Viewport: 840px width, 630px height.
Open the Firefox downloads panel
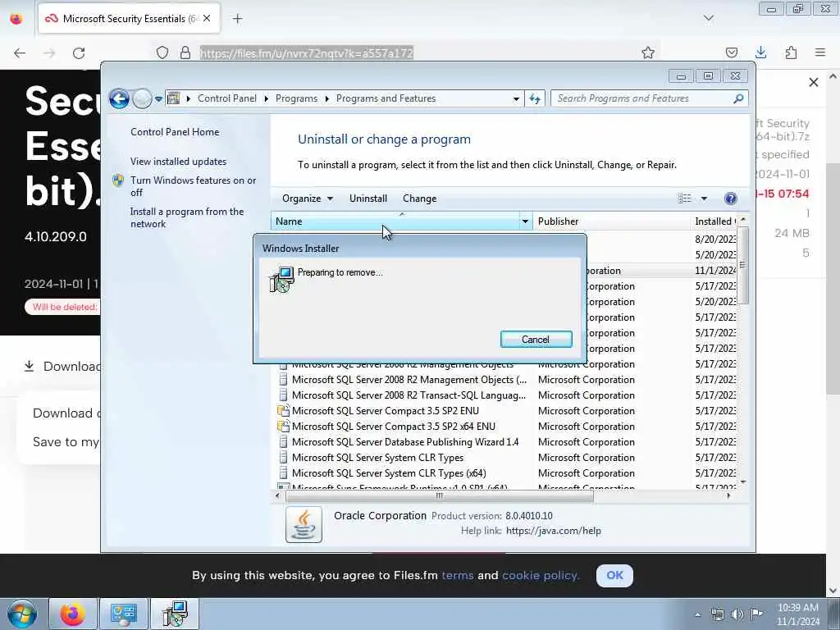pyautogui.click(x=760, y=52)
